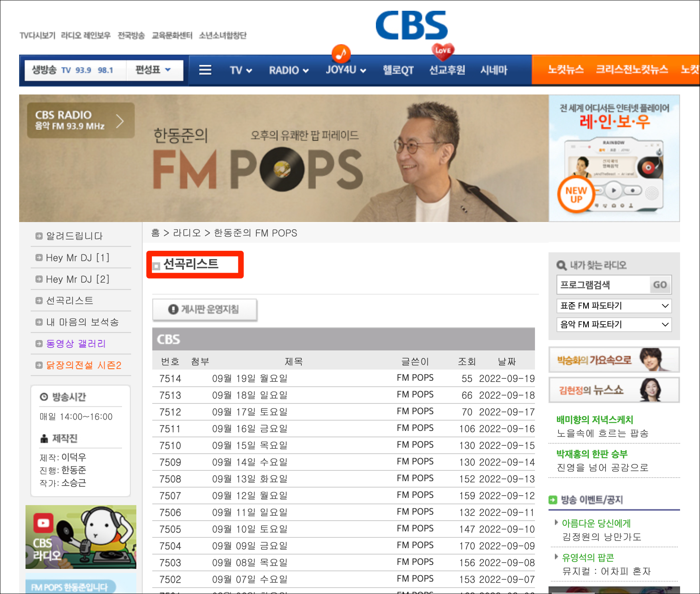Open Hey Mr DJ [2] in the sidebar
700x594 pixels.
point(78,279)
